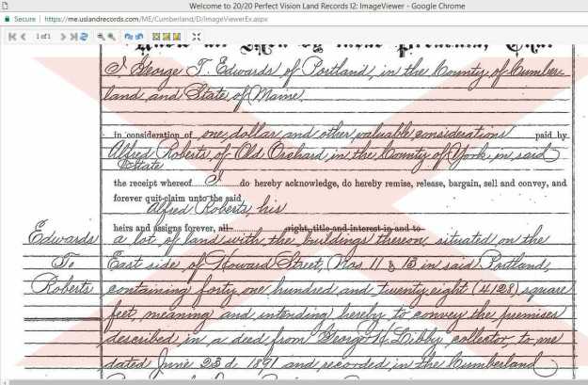Go to the previous page
The width and height of the screenshot is (588, 385).
[x=23, y=36]
